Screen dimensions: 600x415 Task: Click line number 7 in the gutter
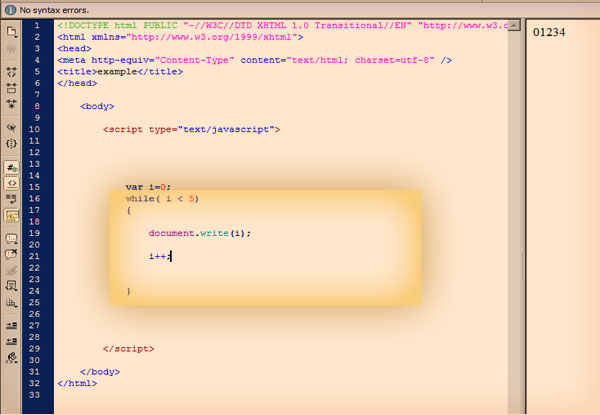37,95
